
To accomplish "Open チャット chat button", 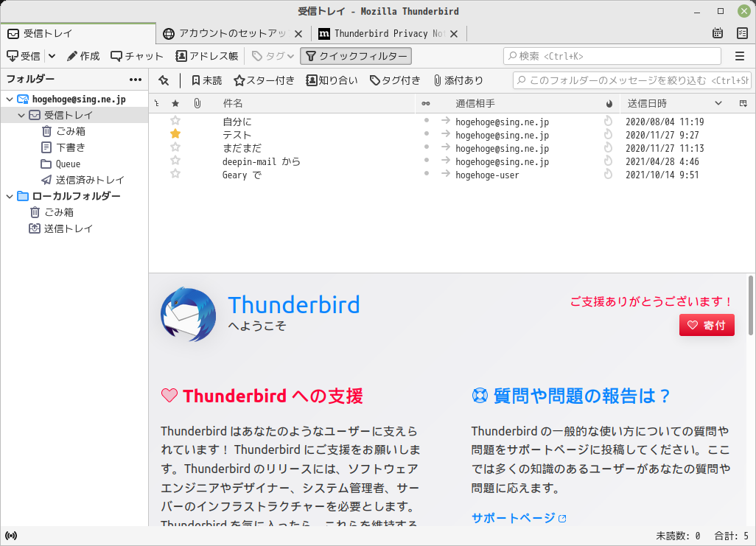I will [x=137, y=57].
